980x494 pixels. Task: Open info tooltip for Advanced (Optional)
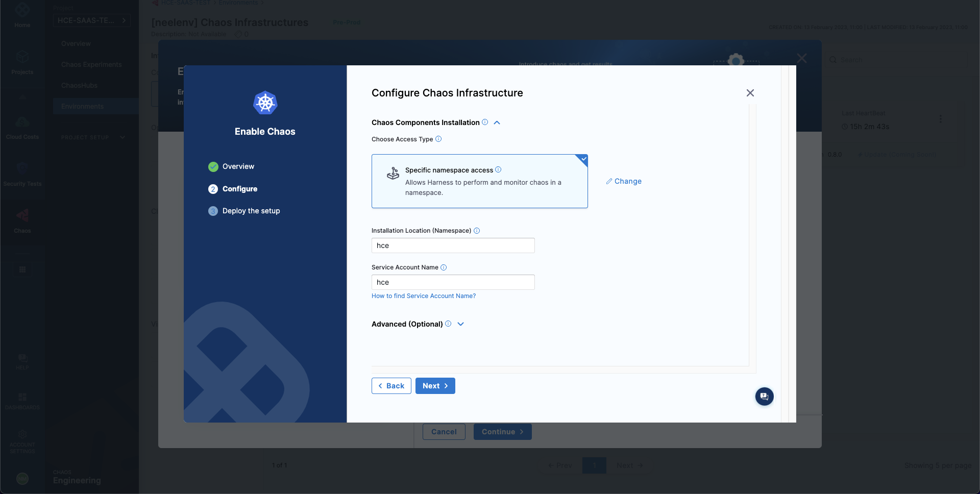[448, 324]
